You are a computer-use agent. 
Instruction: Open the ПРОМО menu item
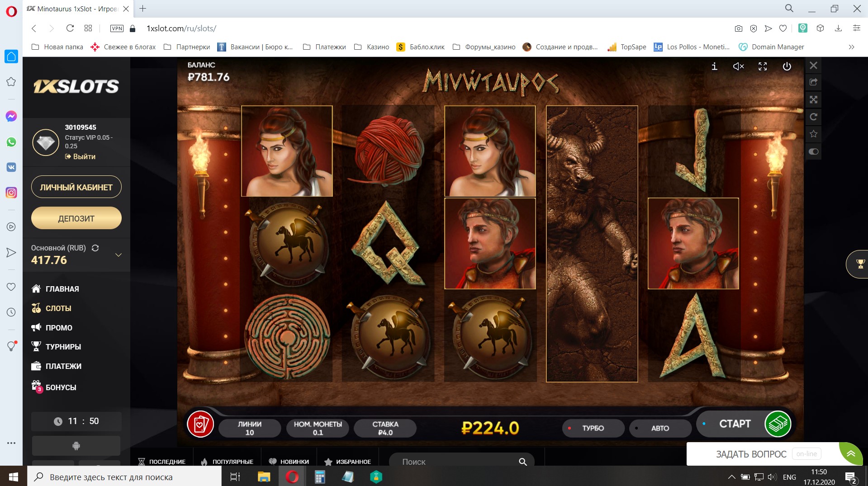[x=52, y=328]
